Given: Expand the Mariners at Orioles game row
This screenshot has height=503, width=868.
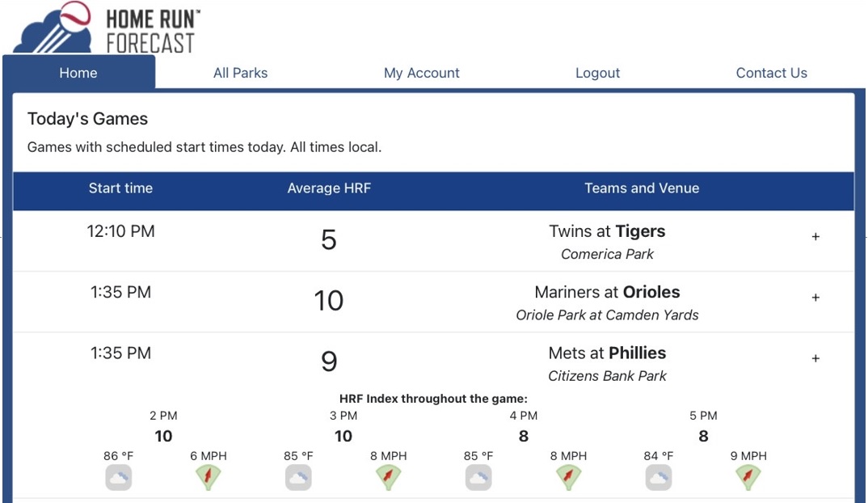Looking at the screenshot, I should coord(815,298).
